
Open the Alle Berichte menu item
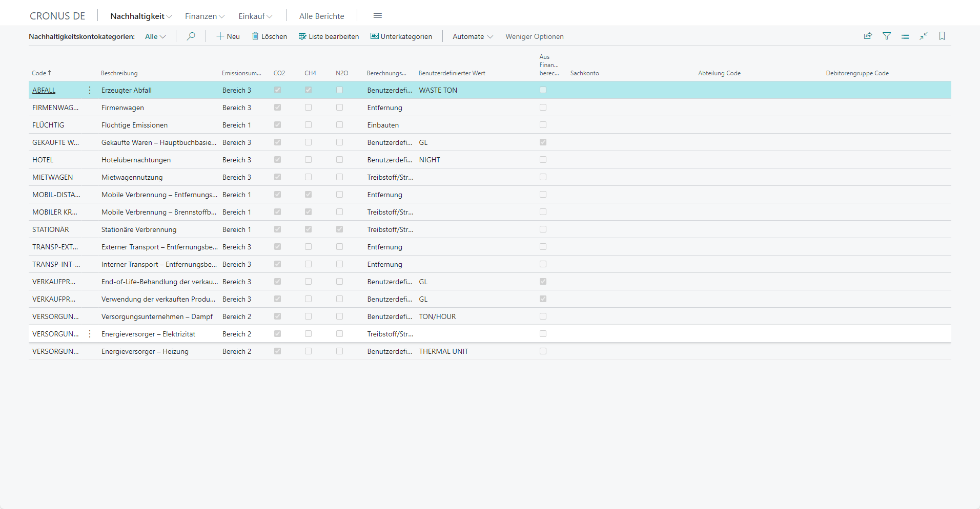[x=322, y=16]
